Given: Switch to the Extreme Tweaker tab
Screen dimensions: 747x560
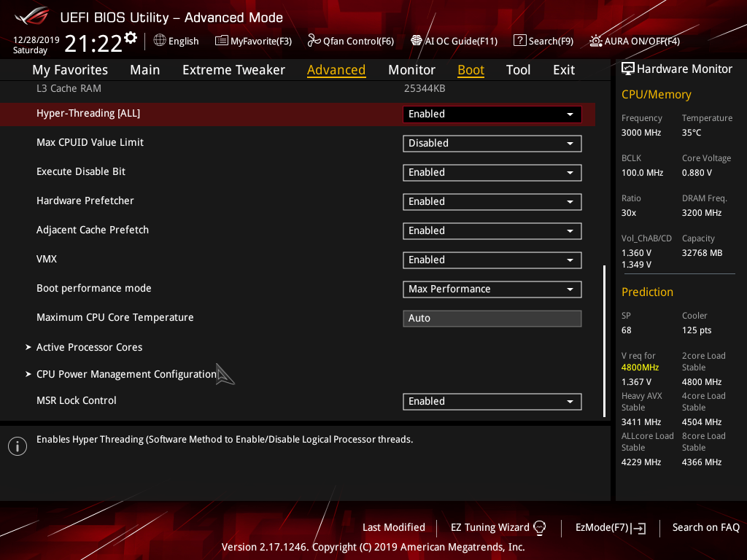Looking at the screenshot, I should (233, 70).
